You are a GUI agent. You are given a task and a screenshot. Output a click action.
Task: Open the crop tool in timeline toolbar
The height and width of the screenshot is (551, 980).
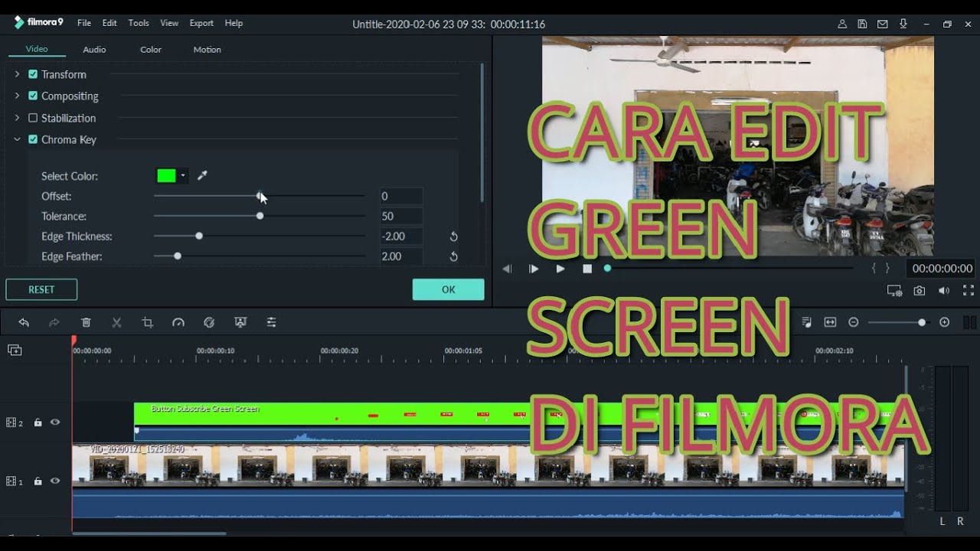pos(148,323)
